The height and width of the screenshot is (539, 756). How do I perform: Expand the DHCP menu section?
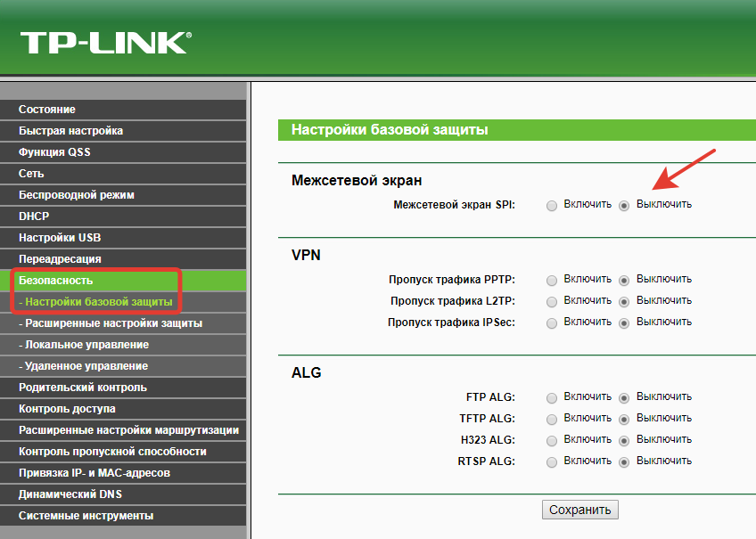(34, 216)
